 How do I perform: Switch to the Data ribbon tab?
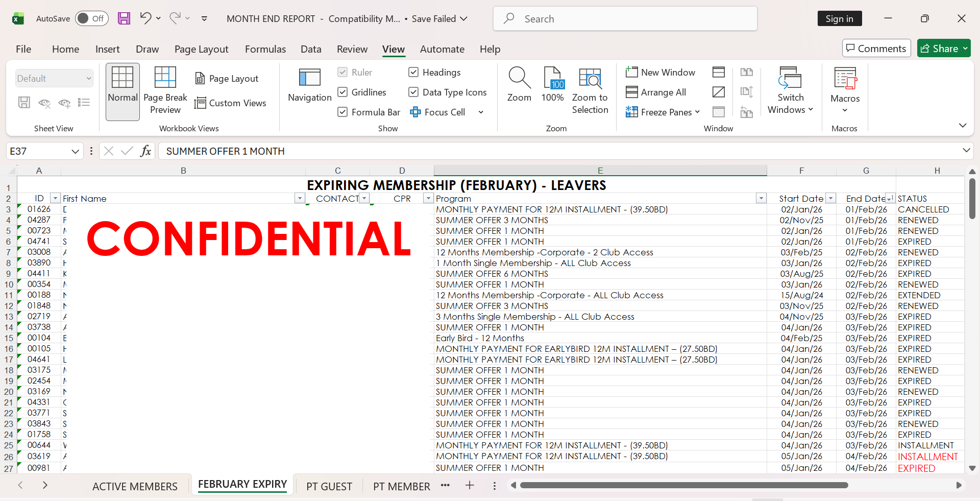[311, 49]
